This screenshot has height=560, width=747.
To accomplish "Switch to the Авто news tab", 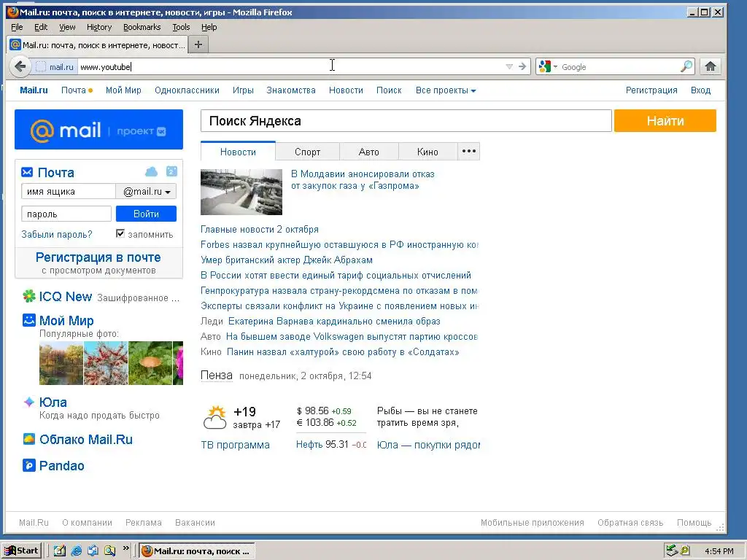I will [x=368, y=152].
